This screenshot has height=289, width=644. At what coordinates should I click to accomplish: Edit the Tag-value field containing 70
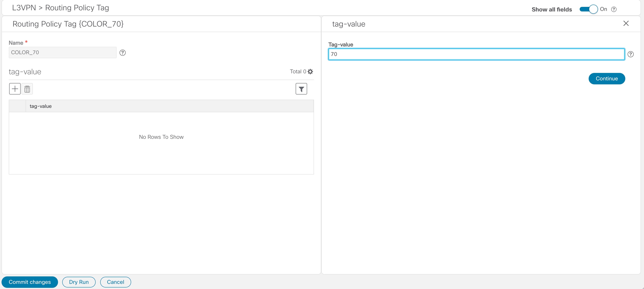tap(475, 54)
